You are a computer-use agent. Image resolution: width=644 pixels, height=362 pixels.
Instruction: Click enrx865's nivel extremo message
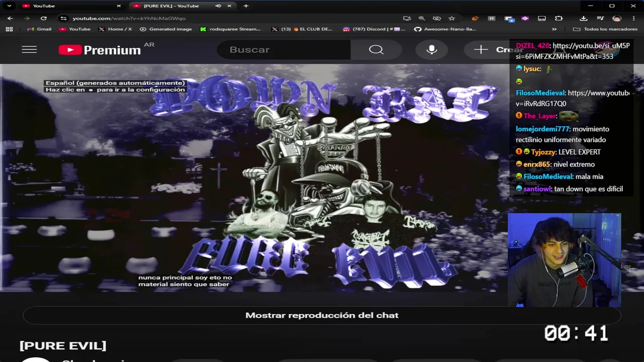pyautogui.click(x=555, y=164)
